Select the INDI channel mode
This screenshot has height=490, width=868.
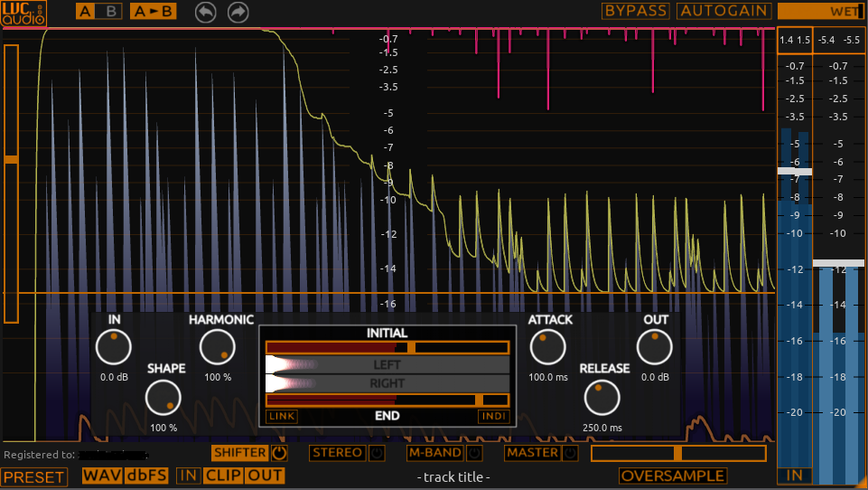point(493,416)
